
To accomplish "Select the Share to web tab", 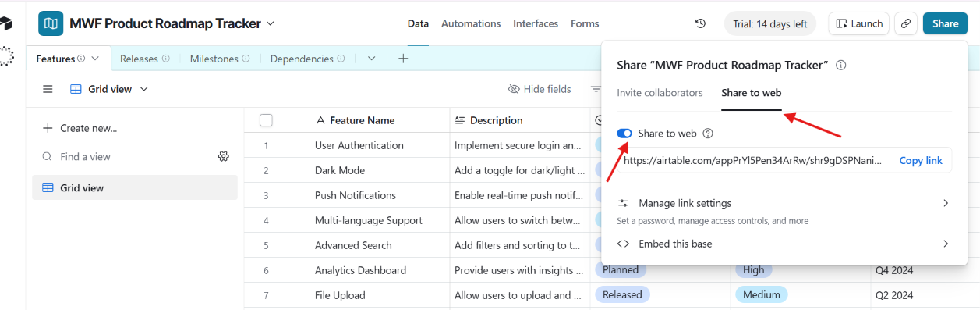I will click(751, 92).
